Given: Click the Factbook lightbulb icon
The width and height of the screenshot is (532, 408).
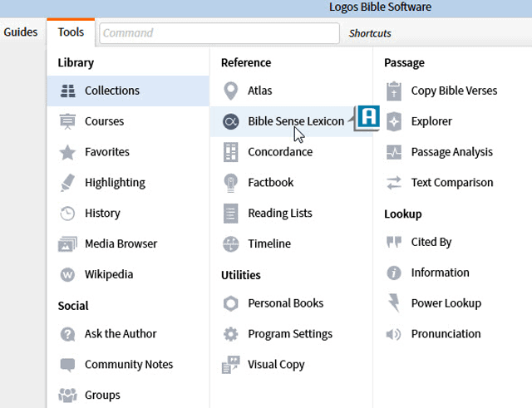Looking at the screenshot, I should (231, 183).
